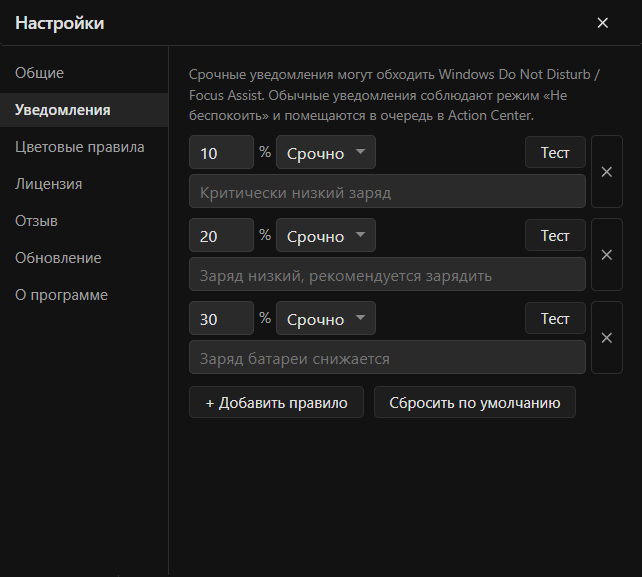Open the Срочно dropdown for 30% rule
The image size is (642, 577).
tap(326, 318)
